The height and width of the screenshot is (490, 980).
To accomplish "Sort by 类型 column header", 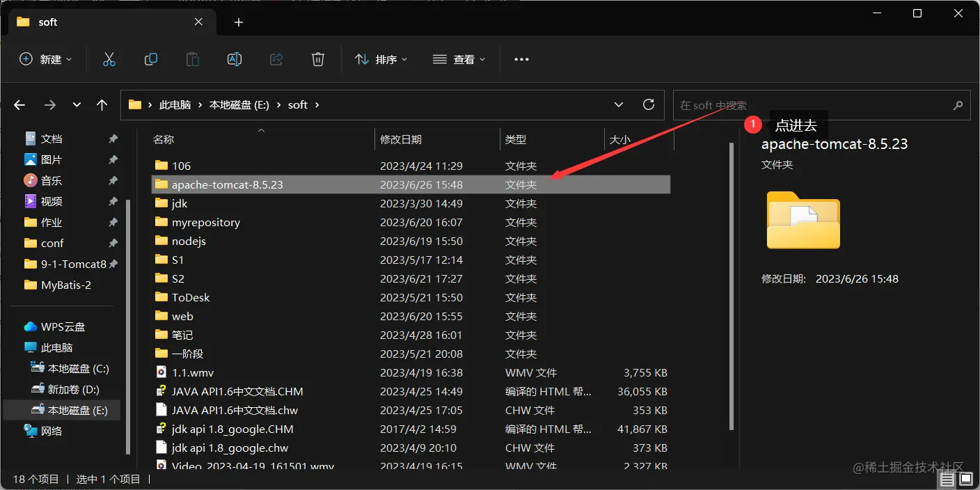I will 516,139.
